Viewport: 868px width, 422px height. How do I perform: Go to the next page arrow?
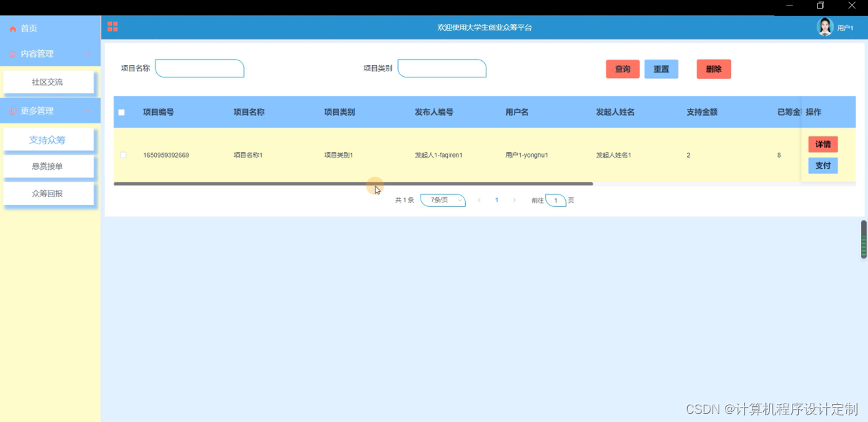click(x=514, y=200)
